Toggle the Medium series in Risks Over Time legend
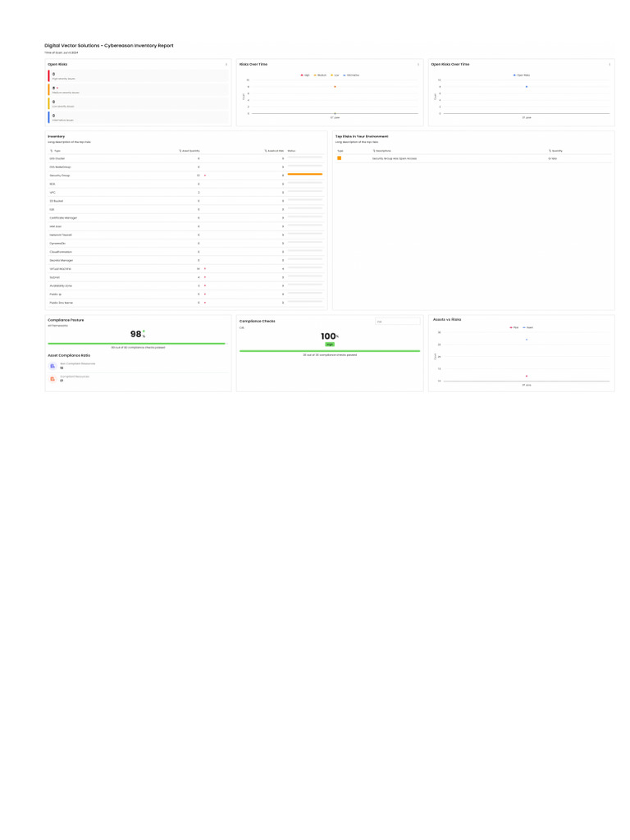This screenshot has width=630, height=840. [x=321, y=75]
